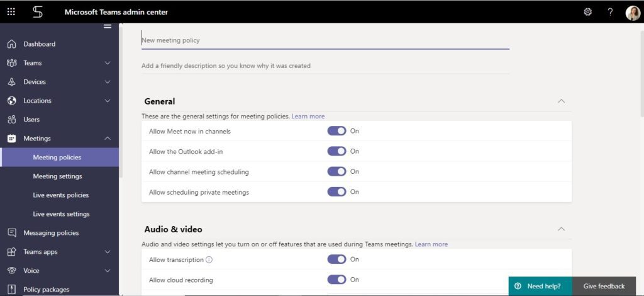Open Dashboard in the sidebar

(x=60, y=44)
